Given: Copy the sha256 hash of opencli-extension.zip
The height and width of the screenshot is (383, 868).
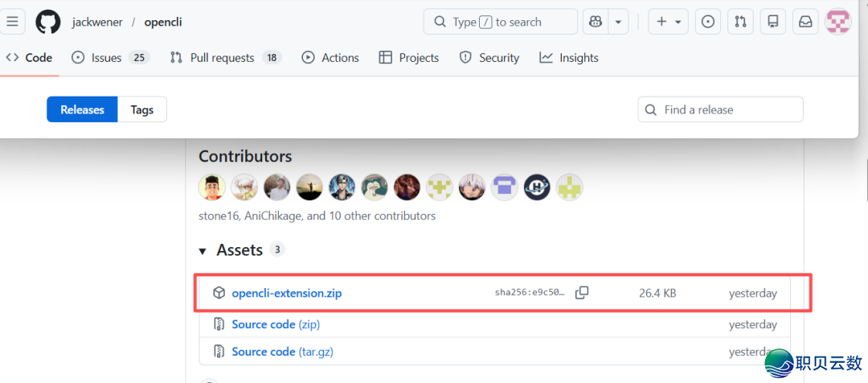Looking at the screenshot, I should click(582, 293).
